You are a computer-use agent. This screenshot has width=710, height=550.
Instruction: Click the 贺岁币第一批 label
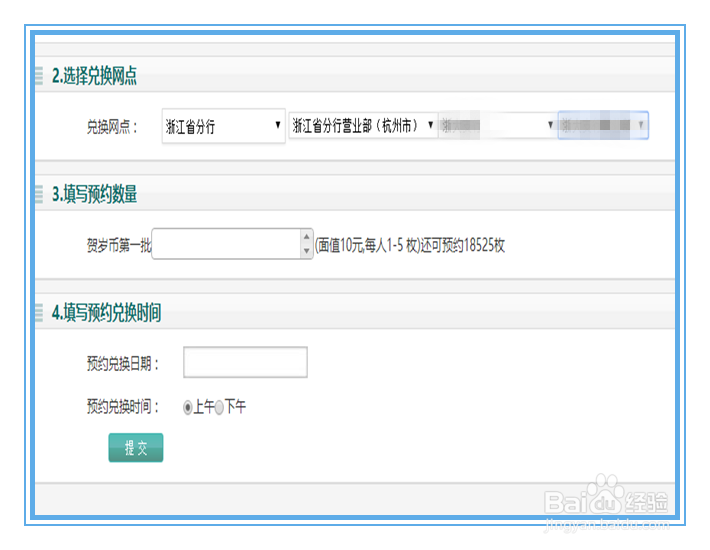[119, 246]
